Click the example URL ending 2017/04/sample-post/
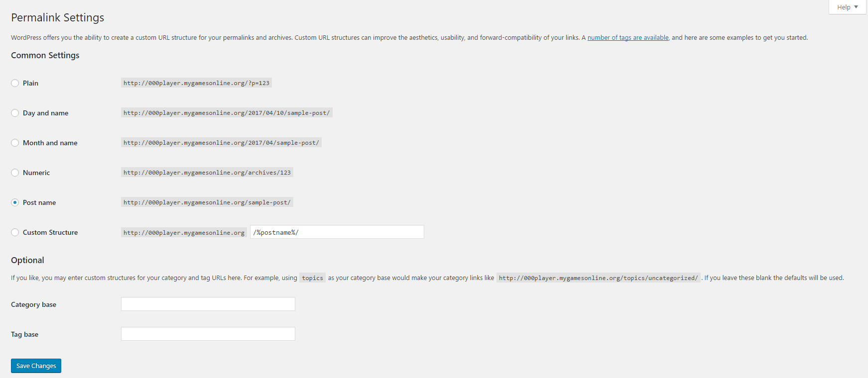This screenshot has width=868, height=378. [x=221, y=143]
